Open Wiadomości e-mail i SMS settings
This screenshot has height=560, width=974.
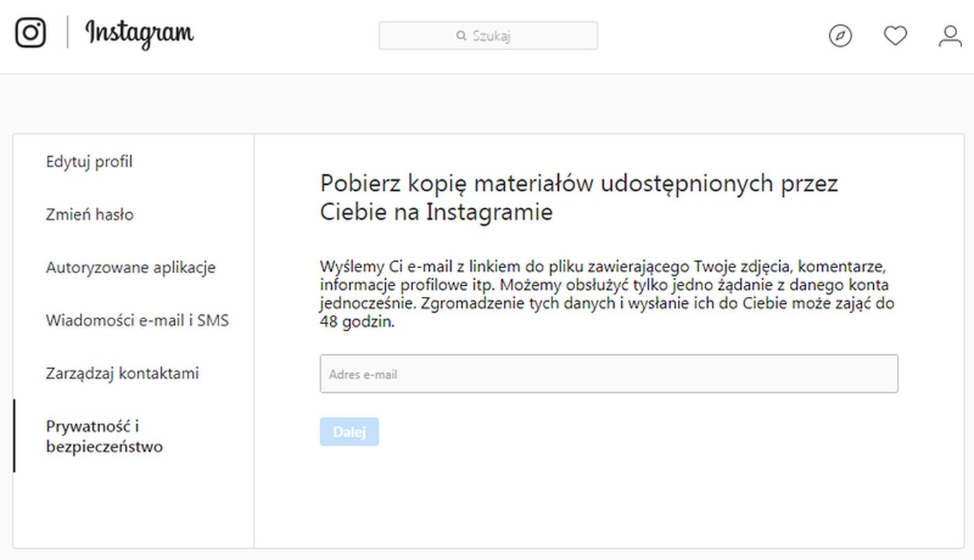[x=137, y=321]
